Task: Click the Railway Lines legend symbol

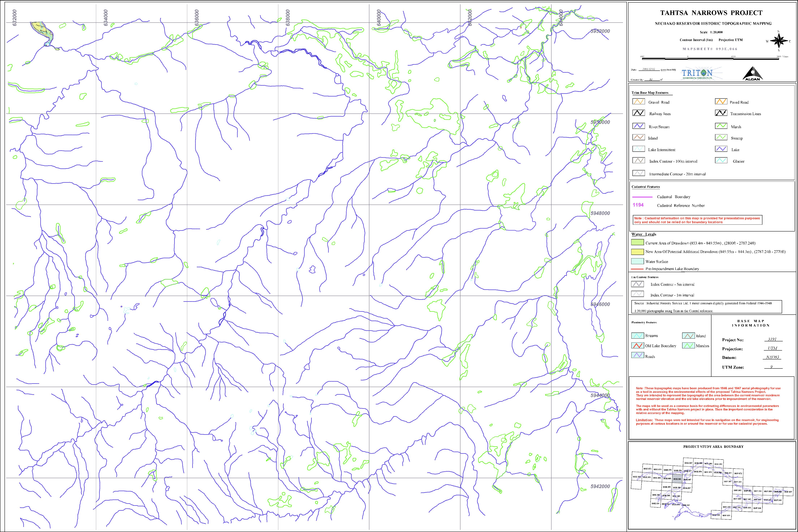Action: [x=639, y=113]
